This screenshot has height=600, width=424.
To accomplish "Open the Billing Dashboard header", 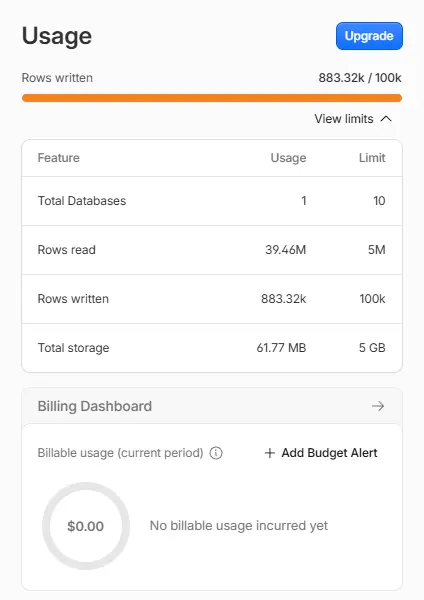I will tap(212, 406).
